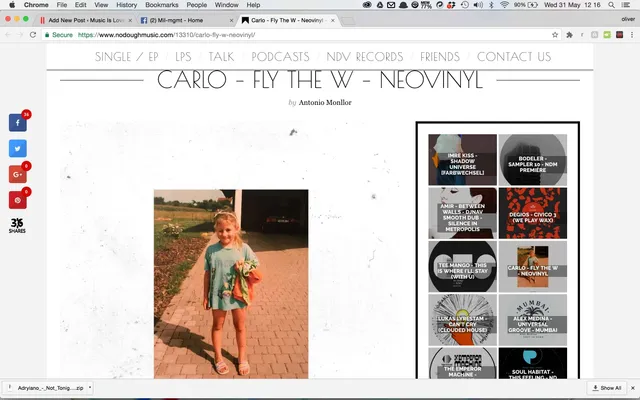Open author Antonio Monllor page
Image resolution: width=640 pixels, height=400 pixels.
click(325, 102)
